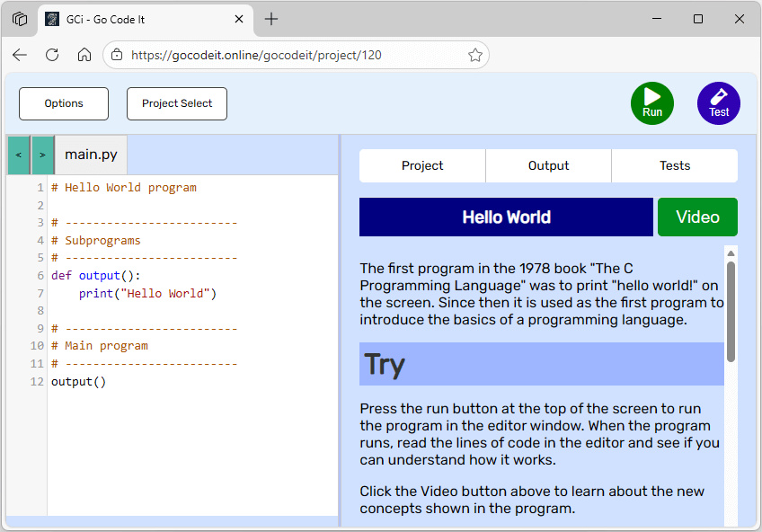The image size is (762, 532).
Task: Open the browser tab actions menu
Action: [x=20, y=19]
